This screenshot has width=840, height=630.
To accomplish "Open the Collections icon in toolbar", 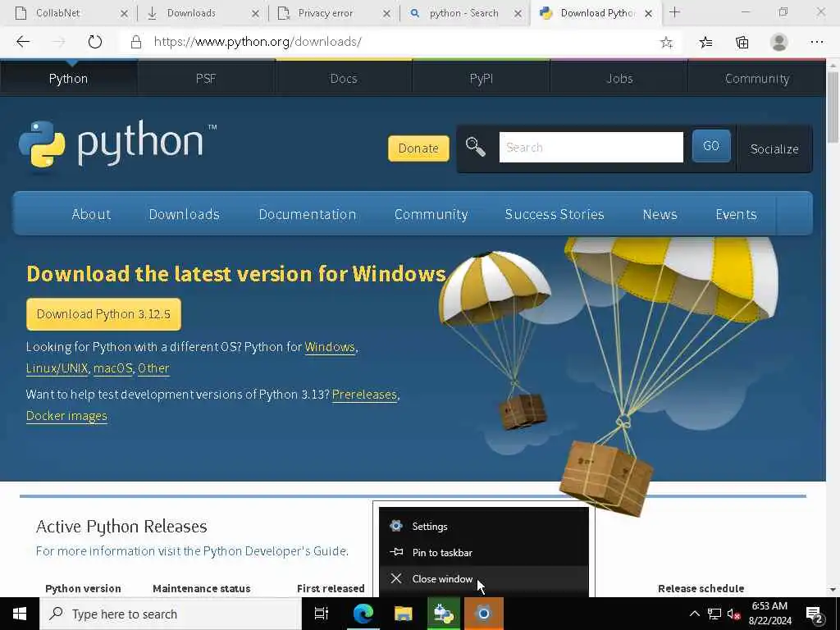I will pyautogui.click(x=742, y=43).
